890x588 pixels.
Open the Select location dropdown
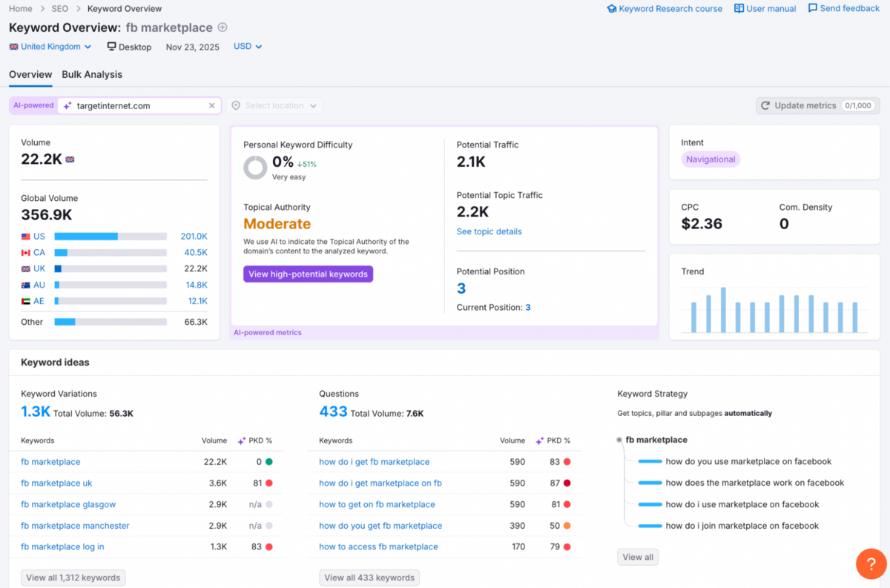pyautogui.click(x=274, y=106)
